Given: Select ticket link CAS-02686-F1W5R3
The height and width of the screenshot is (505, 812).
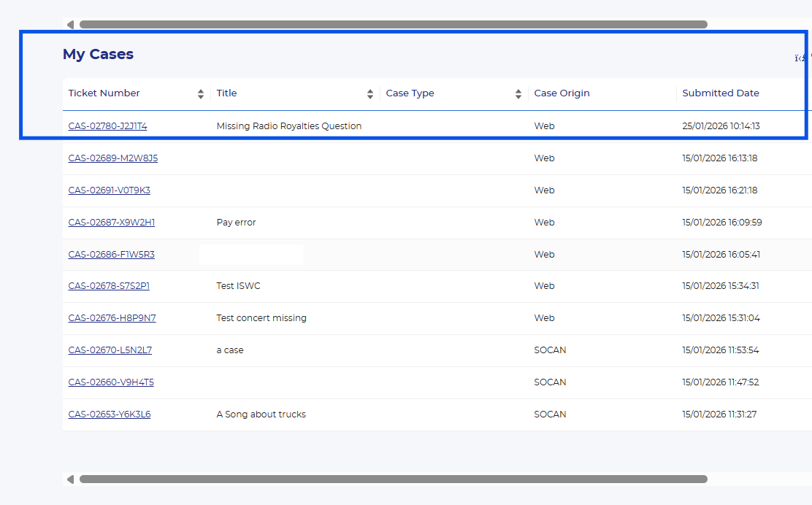Looking at the screenshot, I should 111,255.
